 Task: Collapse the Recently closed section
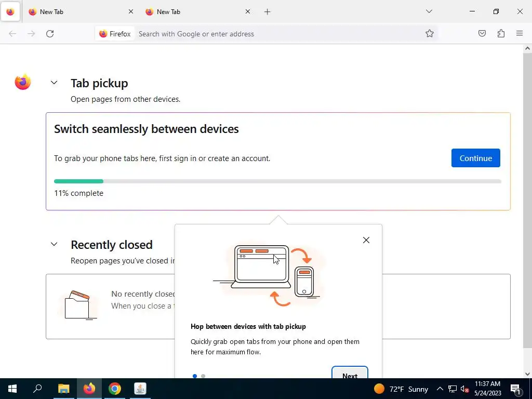[x=54, y=244]
